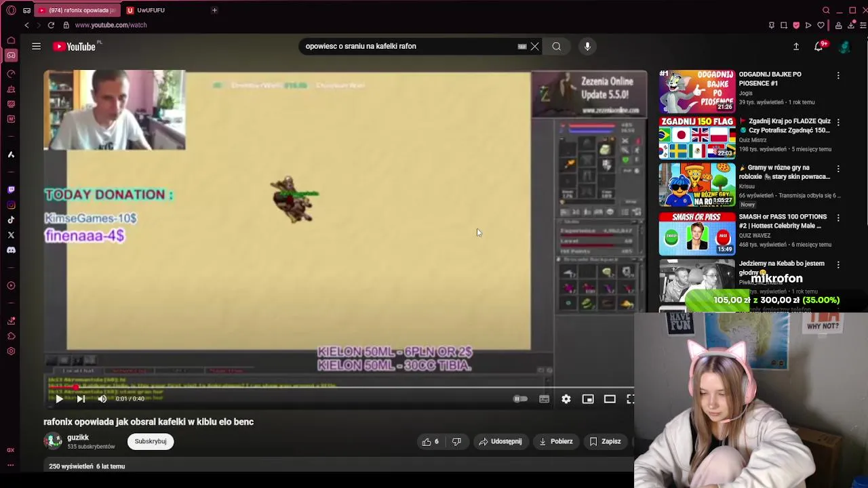Open YouTube notifications bell

click(818, 46)
